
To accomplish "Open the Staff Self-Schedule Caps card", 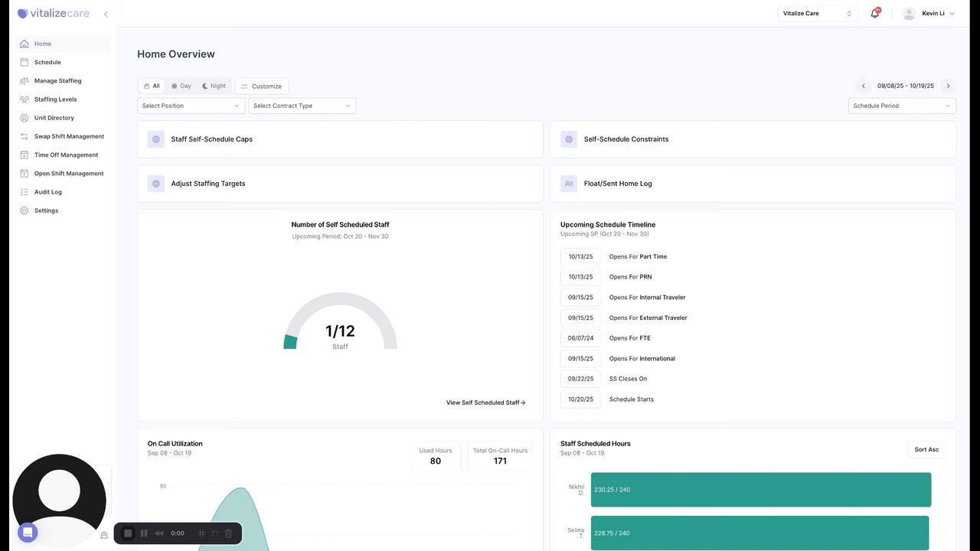I will pos(340,139).
